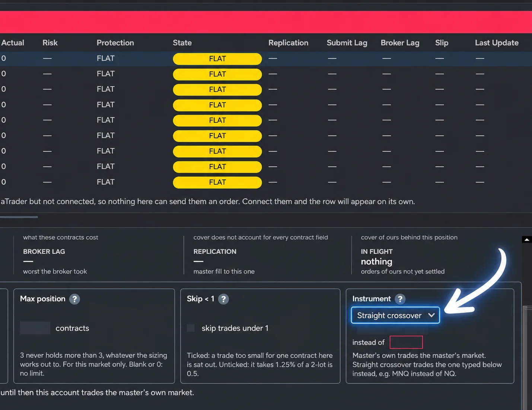The image size is (532, 410).
Task: Open the Straight crossover instrument dropdown
Action: pyautogui.click(x=395, y=315)
